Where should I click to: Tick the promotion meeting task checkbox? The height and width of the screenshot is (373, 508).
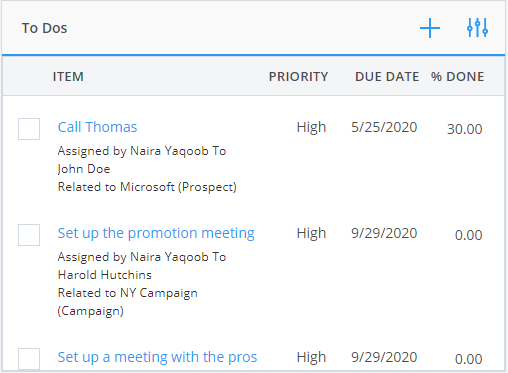(29, 235)
